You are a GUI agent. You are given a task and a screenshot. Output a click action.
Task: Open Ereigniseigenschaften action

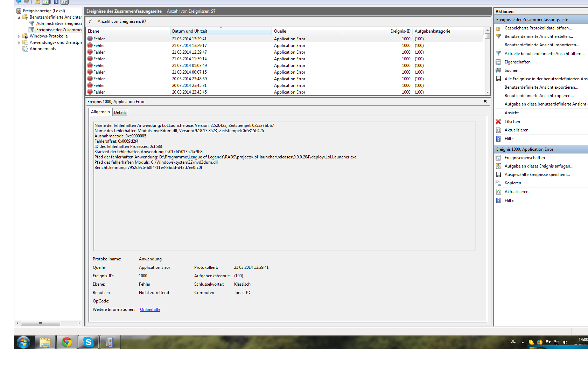pos(525,158)
